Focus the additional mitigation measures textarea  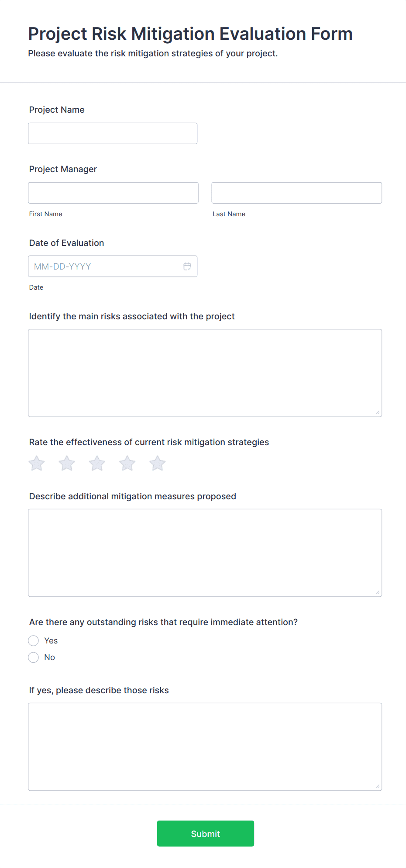click(205, 553)
